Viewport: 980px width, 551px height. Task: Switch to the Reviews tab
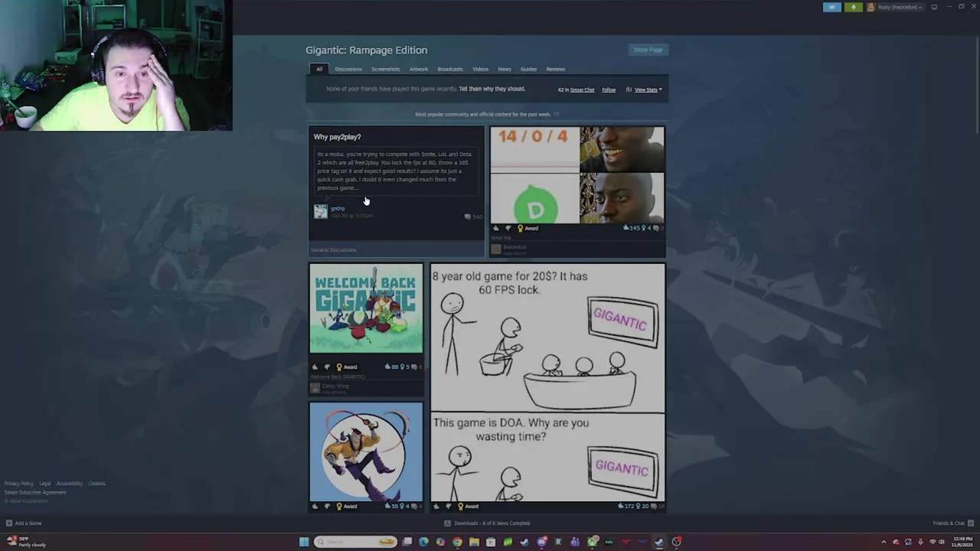coord(555,69)
